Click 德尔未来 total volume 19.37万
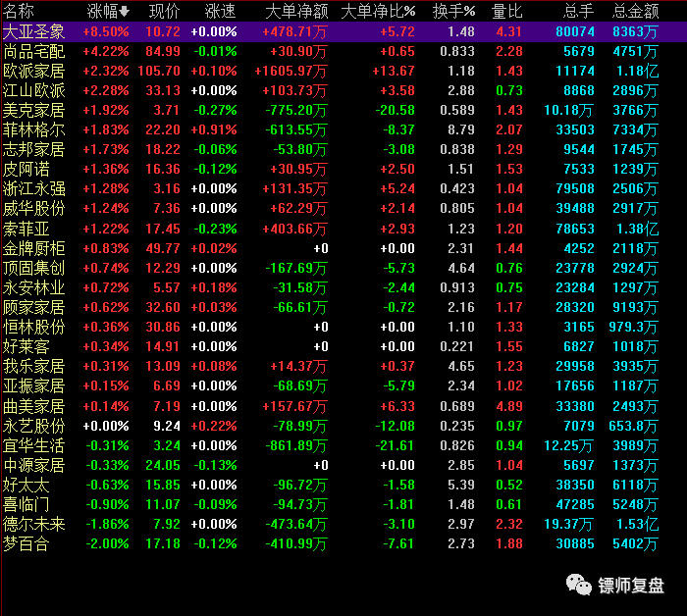687x616 pixels. (x=568, y=524)
